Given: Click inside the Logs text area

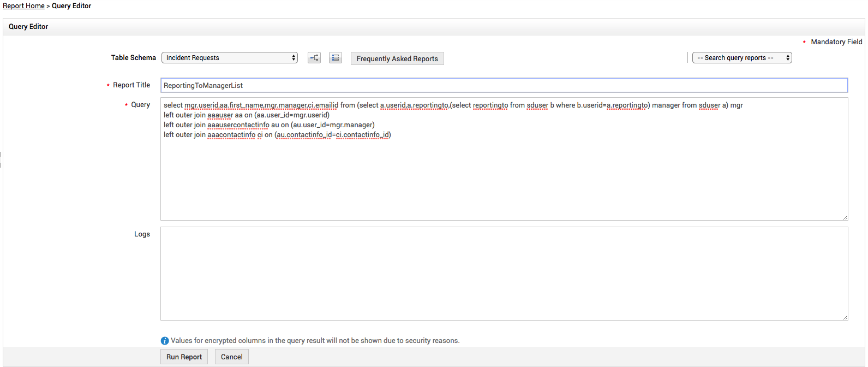Looking at the screenshot, I should coord(504,274).
